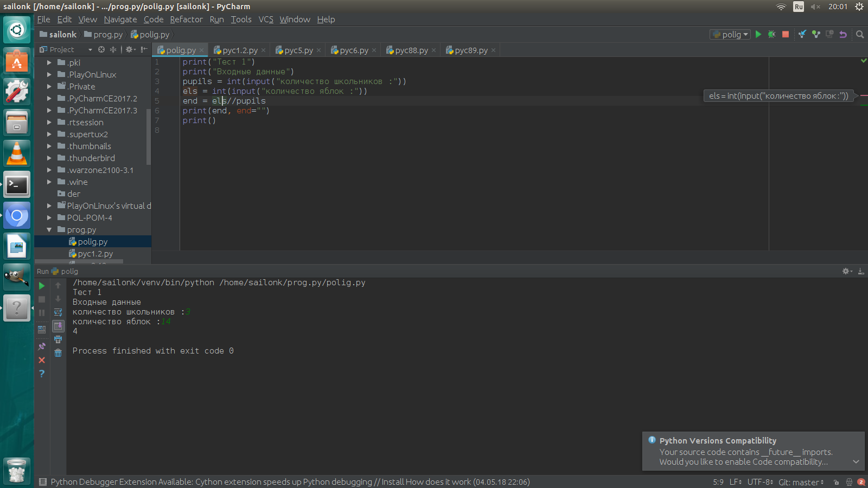Open Project view type dropdown
The width and height of the screenshot is (868, 488).
[90, 49]
